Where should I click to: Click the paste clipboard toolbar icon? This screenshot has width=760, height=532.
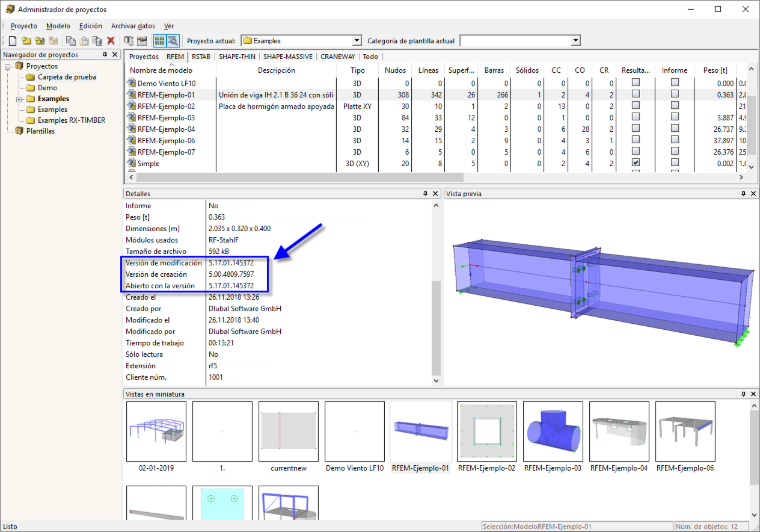(x=84, y=41)
